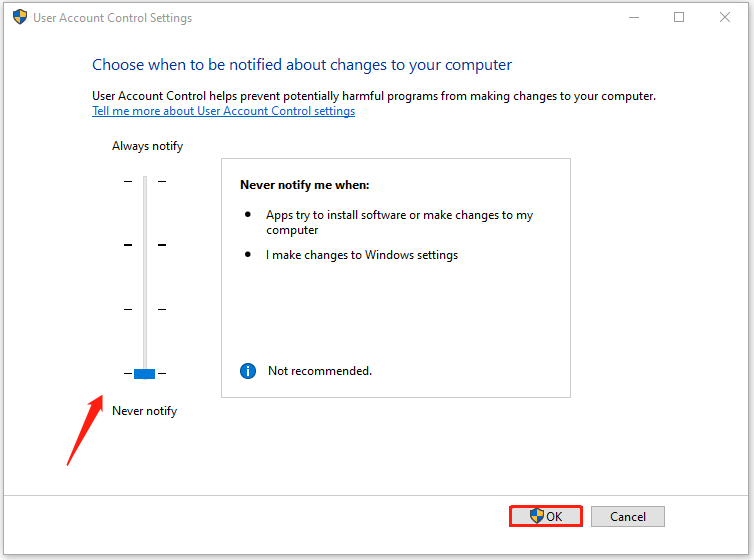This screenshot has width=754, height=560.
Task: Set slider to the third tick from top
Action: 145,309
